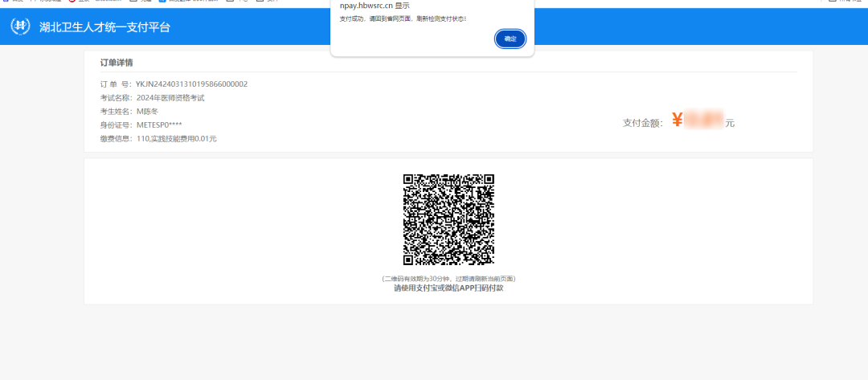Screen dimensions: 868x380
Task: Click the 支付成功 message text in the dialog
Action: point(402,18)
